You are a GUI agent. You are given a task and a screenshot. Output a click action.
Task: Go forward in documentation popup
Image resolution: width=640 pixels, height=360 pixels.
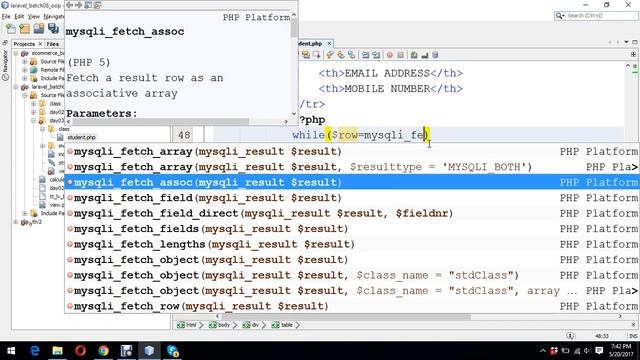pyautogui.click(x=79, y=5)
